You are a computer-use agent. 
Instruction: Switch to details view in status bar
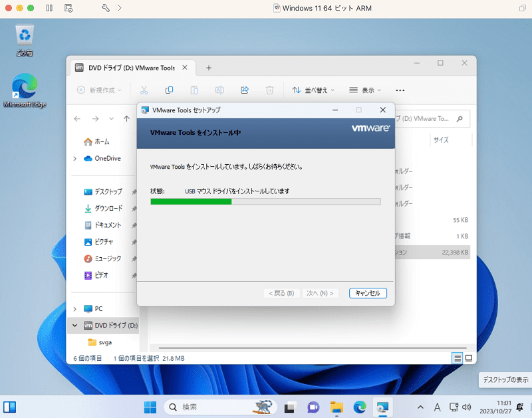[458, 358]
